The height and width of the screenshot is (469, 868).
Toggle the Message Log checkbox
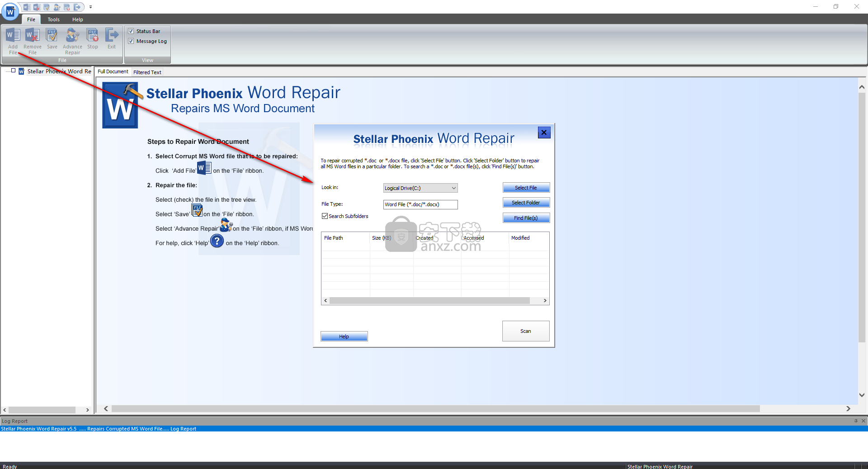pos(131,41)
